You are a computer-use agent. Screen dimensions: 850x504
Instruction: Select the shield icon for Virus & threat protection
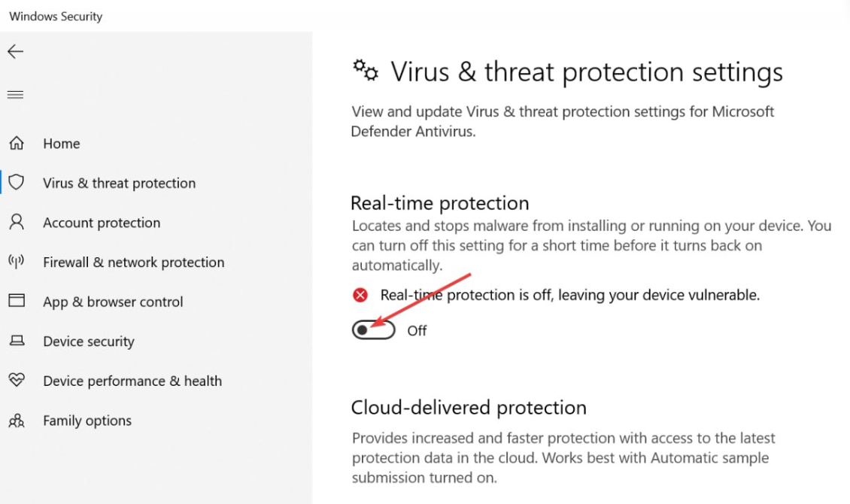pos(17,183)
